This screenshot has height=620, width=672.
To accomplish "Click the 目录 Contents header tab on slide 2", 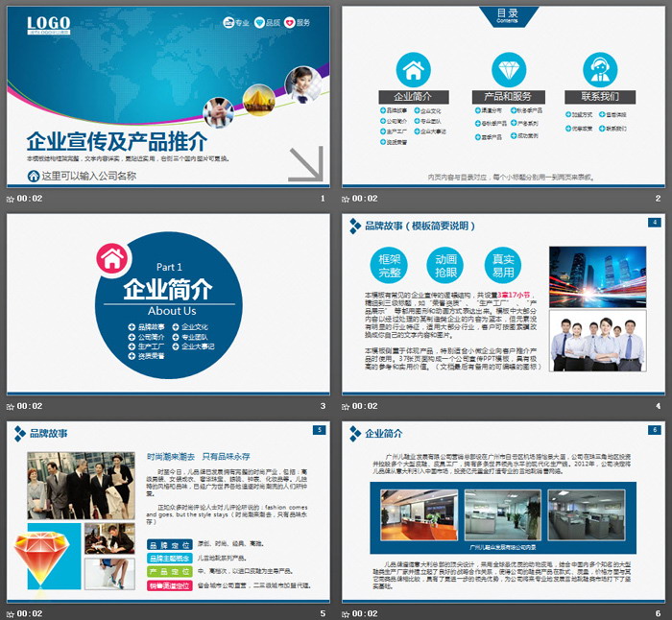I will (x=508, y=16).
